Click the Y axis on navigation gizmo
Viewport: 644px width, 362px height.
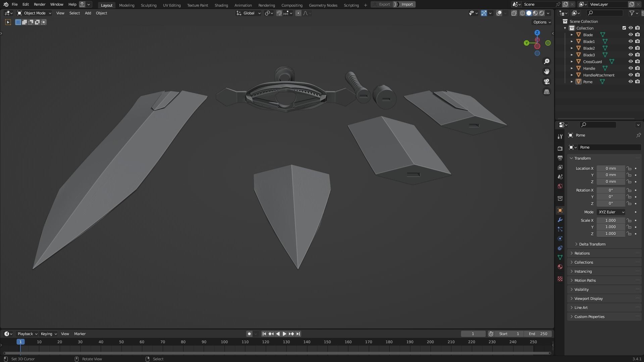[x=527, y=43]
